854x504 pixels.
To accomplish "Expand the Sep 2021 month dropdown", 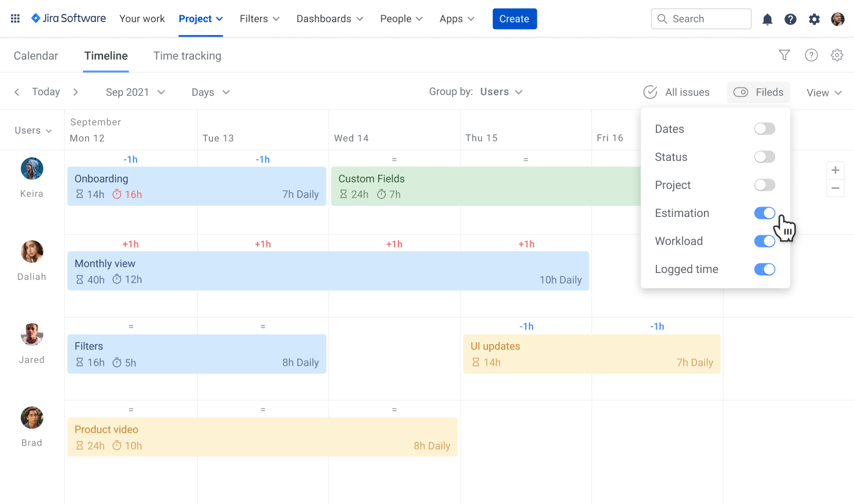I will 135,92.
